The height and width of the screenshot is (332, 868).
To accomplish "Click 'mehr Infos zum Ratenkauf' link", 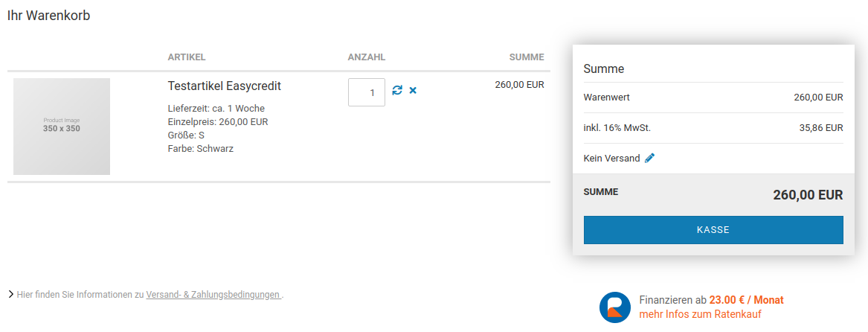I will [700, 314].
